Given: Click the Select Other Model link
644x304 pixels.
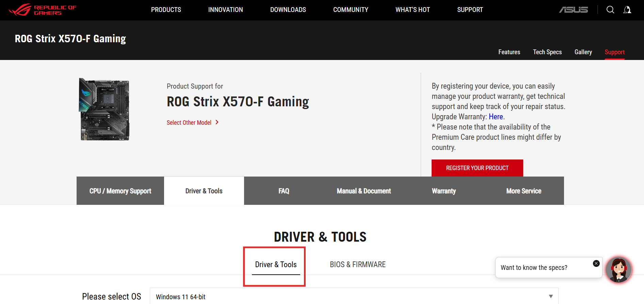Looking at the screenshot, I should [189, 123].
